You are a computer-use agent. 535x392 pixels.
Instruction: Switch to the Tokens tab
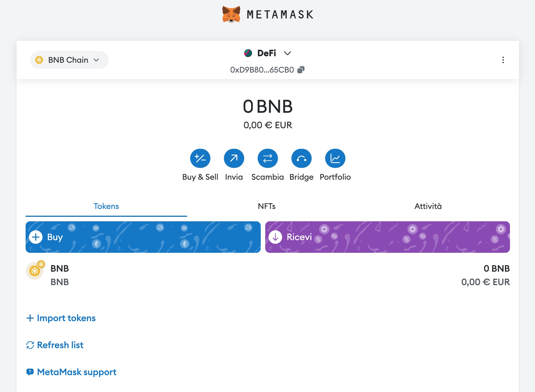[x=106, y=206]
